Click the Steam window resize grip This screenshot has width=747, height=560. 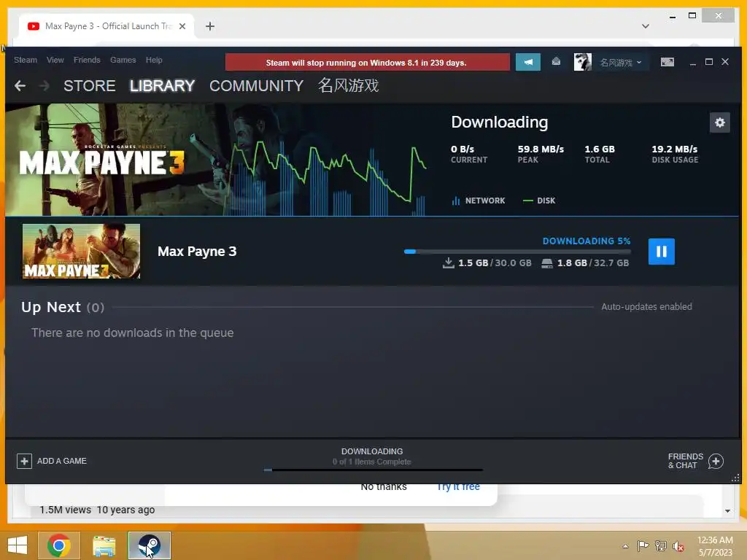pyautogui.click(x=735, y=478)
